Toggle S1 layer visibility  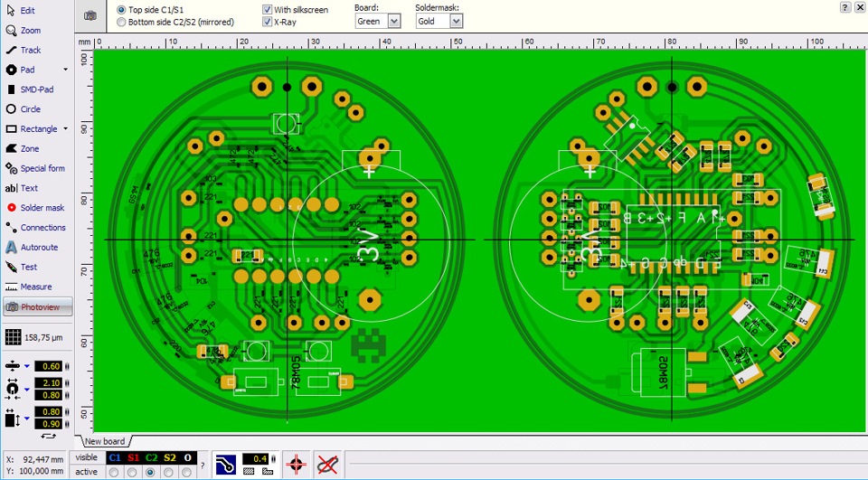tap(133, 458)
